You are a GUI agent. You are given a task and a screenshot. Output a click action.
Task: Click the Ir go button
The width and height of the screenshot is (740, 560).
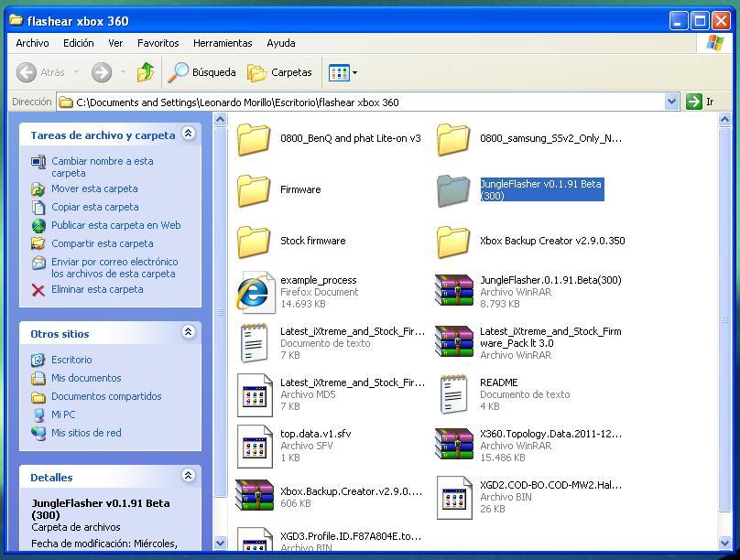click(701, 102)
